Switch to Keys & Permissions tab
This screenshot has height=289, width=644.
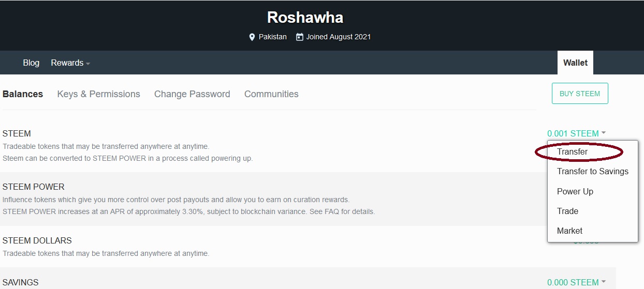(x=98, y=94)
